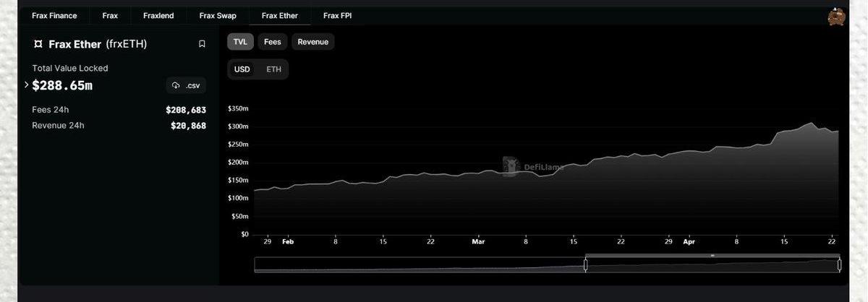Select the Frax Ether tab
Viewport: 868px width, 302px height.
click(280, 15)
